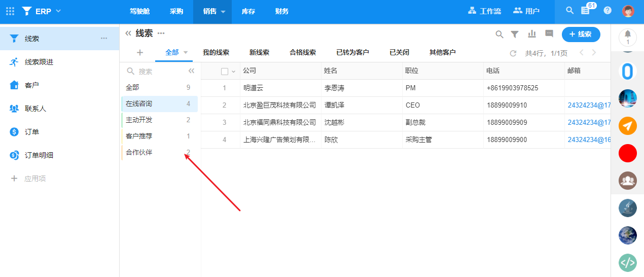Open the help question mark icon
Image resolution: width=644 pixels, height=277 pixels.
point(607,11)
